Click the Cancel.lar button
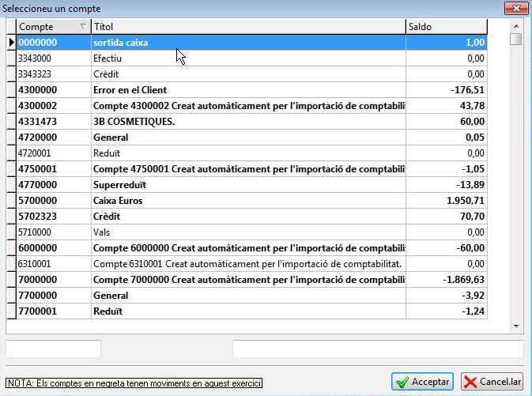 [x=492, y=382]
